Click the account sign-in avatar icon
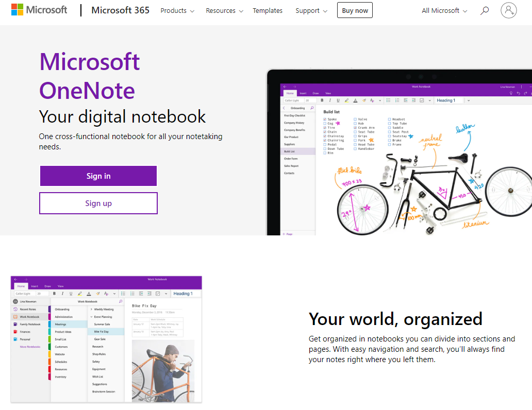 click(509, 10)
